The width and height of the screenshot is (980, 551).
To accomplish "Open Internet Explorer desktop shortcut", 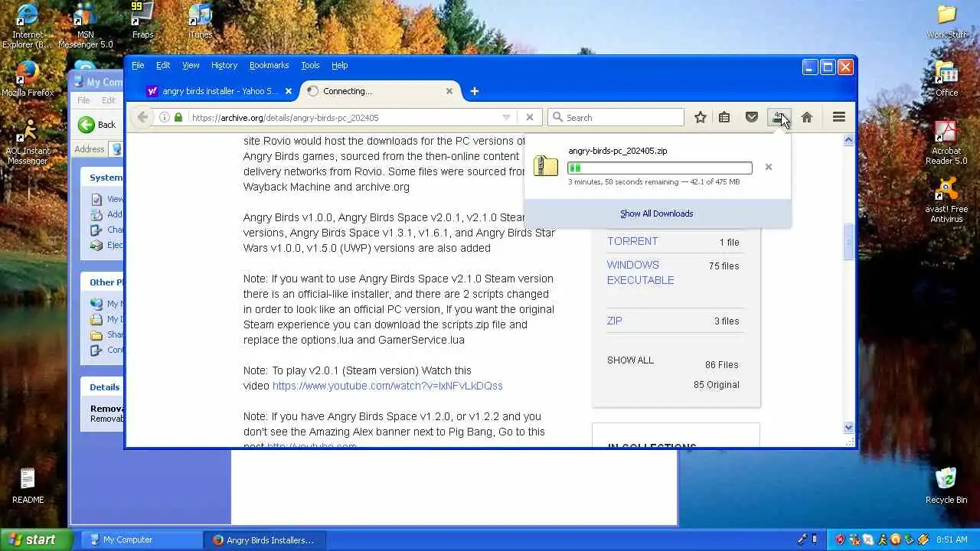I will 28,25.
